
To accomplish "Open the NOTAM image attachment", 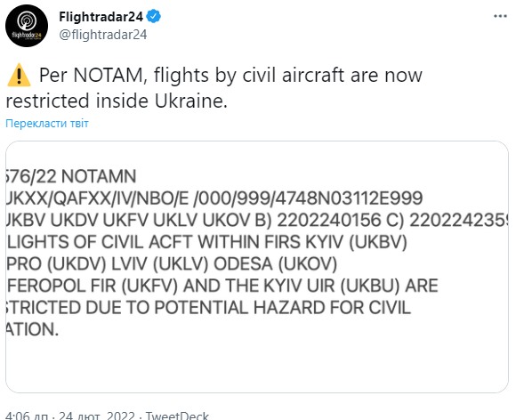I will (257, 267).
